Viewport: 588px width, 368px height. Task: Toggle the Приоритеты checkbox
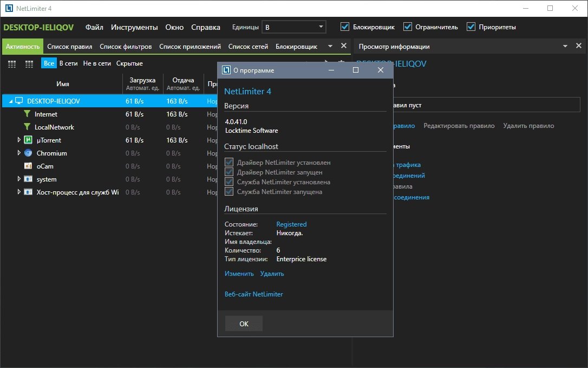tap(471, 27)
